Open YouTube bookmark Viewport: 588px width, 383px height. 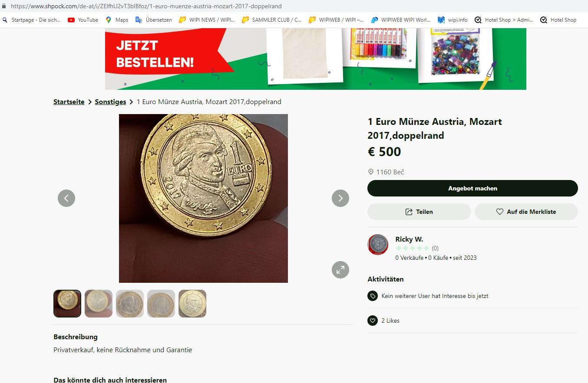click(83, 20)
